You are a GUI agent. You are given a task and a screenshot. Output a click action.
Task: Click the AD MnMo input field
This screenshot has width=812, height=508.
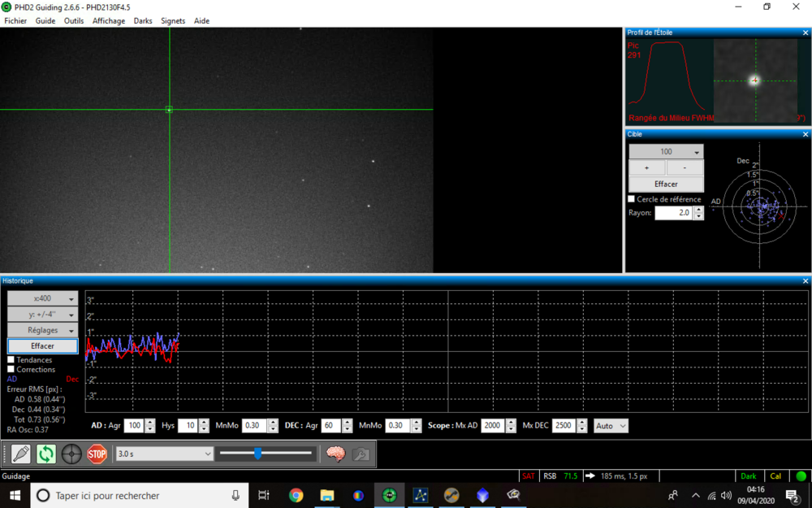(x=255, y=426)
